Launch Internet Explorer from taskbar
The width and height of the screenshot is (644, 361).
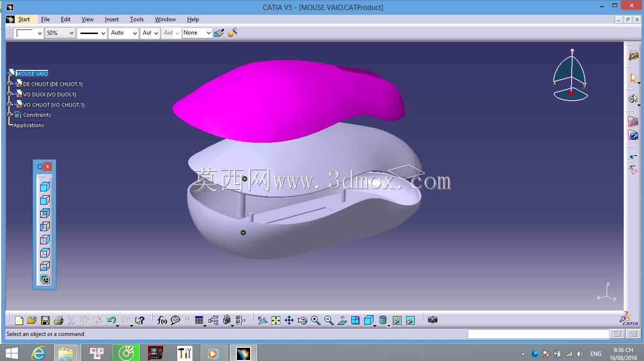[38, 353]
